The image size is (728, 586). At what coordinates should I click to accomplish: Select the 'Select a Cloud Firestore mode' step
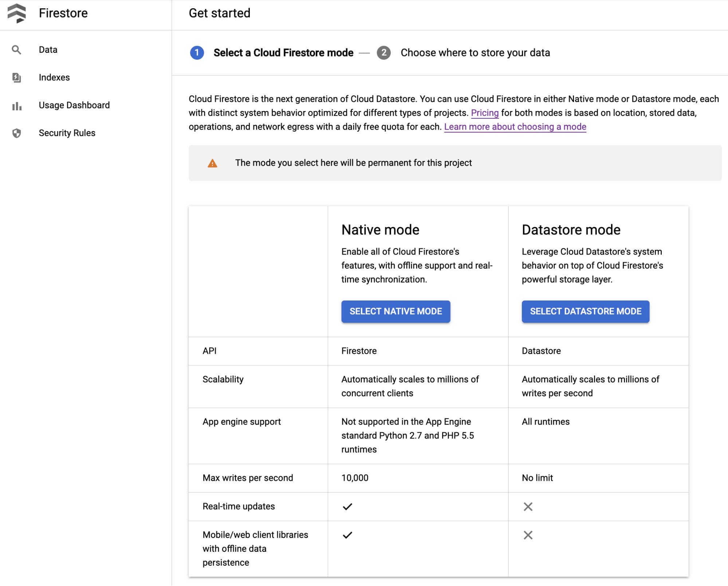[x=283, y=53]
